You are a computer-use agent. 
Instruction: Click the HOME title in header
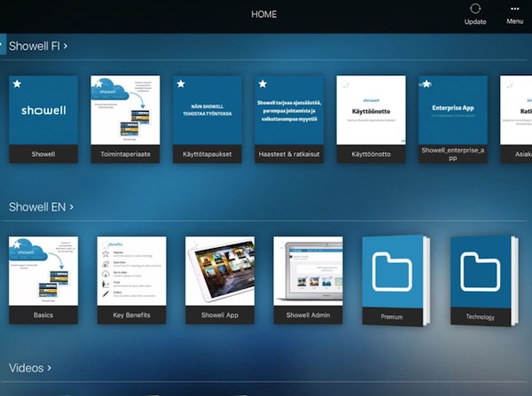[x=263, y=14]
